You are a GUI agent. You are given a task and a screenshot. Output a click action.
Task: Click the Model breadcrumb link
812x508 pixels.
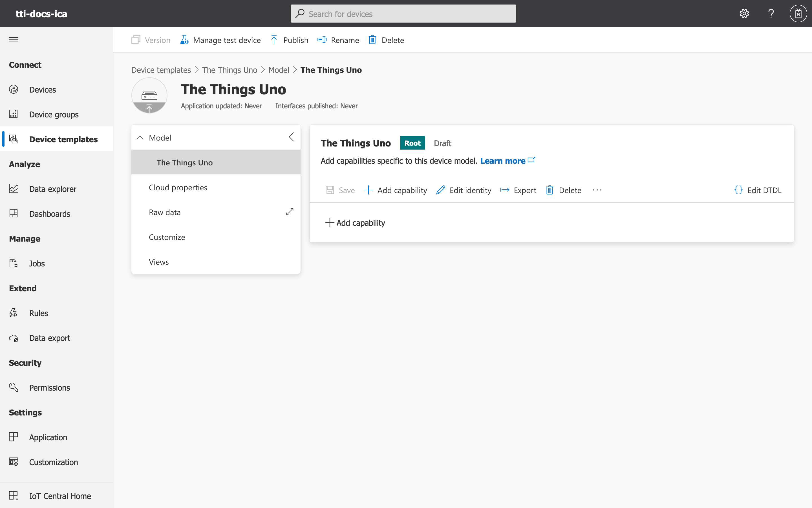(x=279, y=70)
